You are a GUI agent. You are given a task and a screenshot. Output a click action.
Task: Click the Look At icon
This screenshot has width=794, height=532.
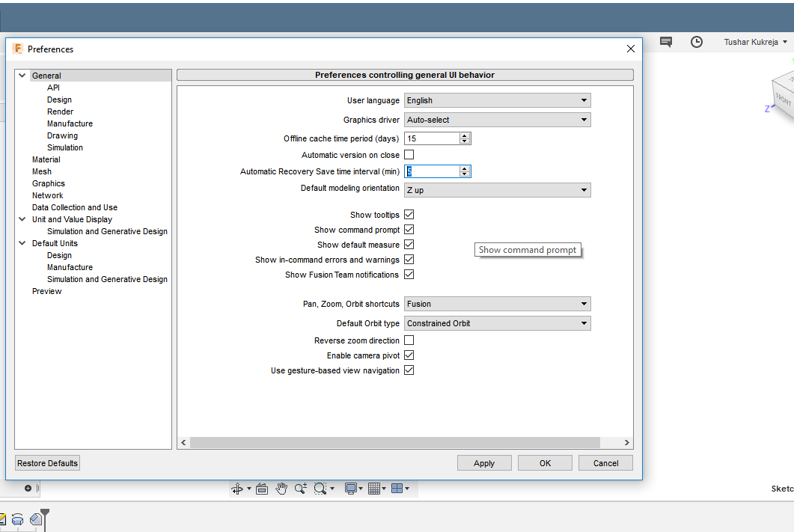coord(262,489)
